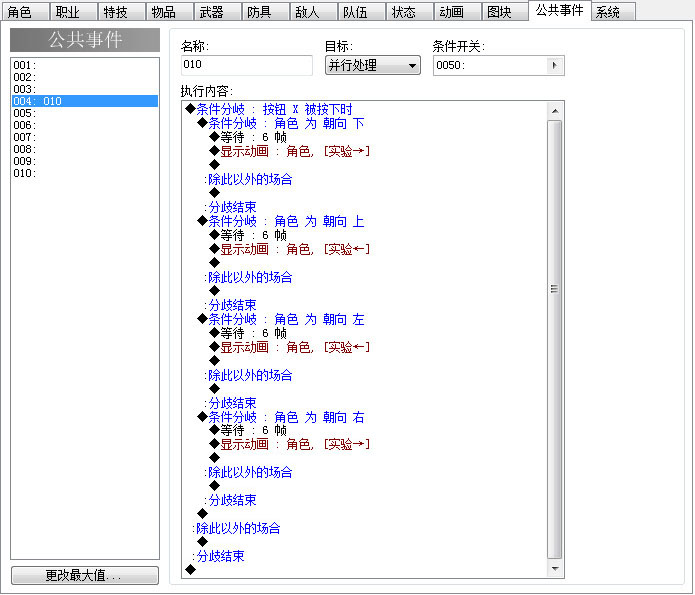Select 等待 6 帧 under 朝向 右
Image resolution: width=695 pixels, height=595 pixels.
[x=248, y=430]
